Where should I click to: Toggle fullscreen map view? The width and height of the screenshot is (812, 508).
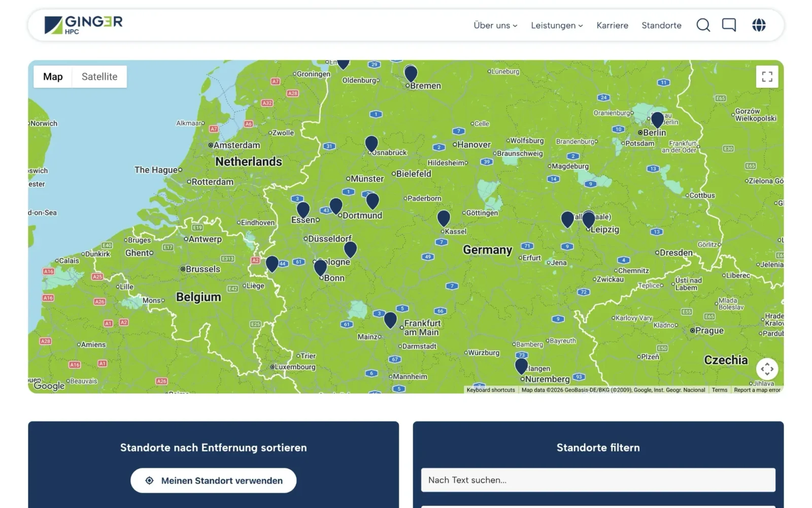click(767, 77)
